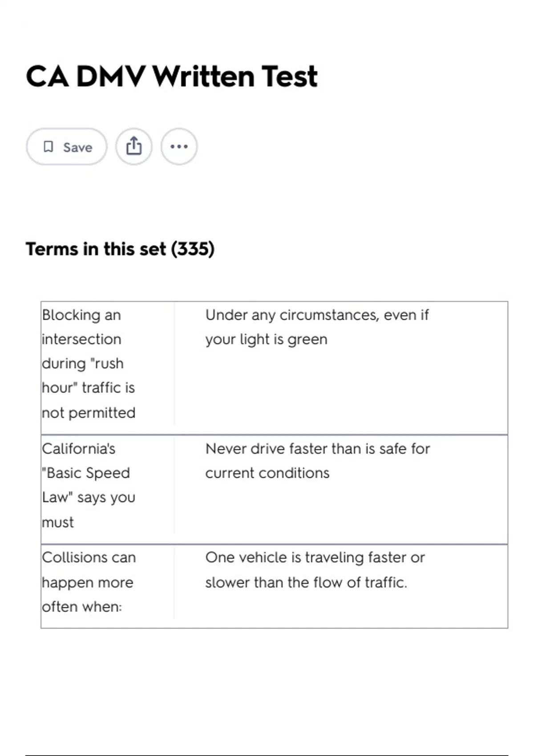Click the "current conditions" definition line
The height and width of the screenshot is (756, 534).
click(x=267, y=473)
